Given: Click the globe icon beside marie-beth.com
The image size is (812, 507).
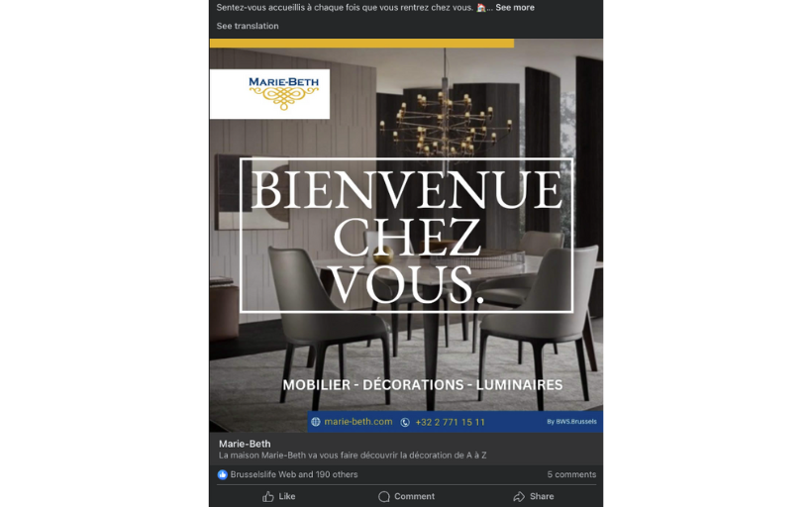Looking at the screenshot, I should coord(315,422).
